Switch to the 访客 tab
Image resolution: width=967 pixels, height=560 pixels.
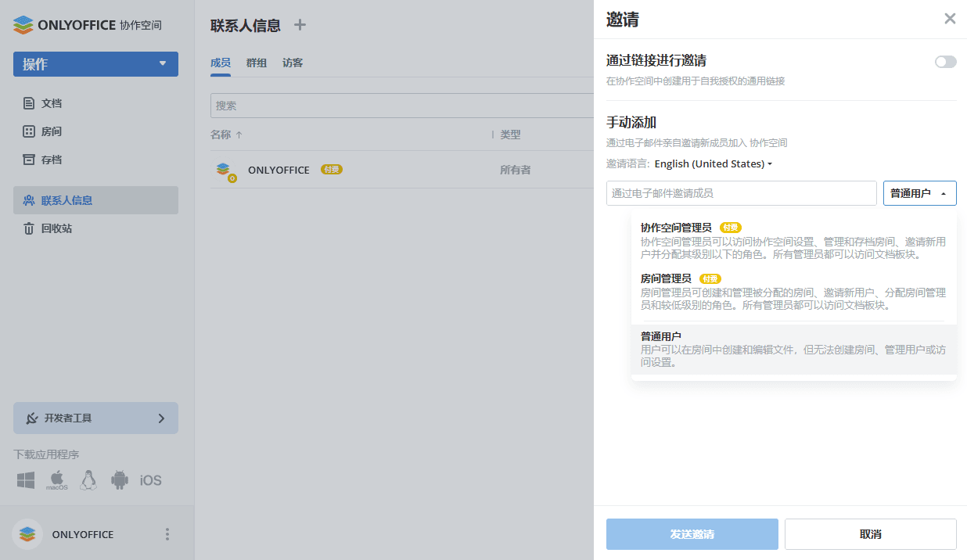[293, 63]
